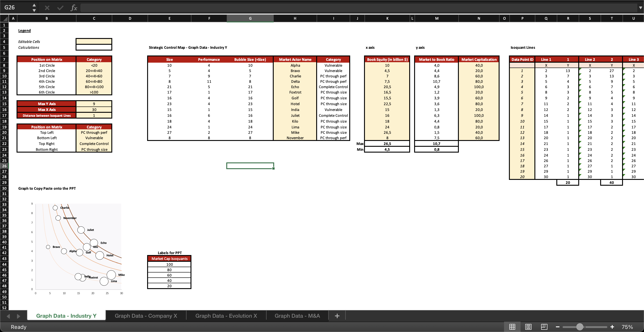
Task: Select isoquant label cell 100
Action: pyautogui.click(x=169, y=264)
